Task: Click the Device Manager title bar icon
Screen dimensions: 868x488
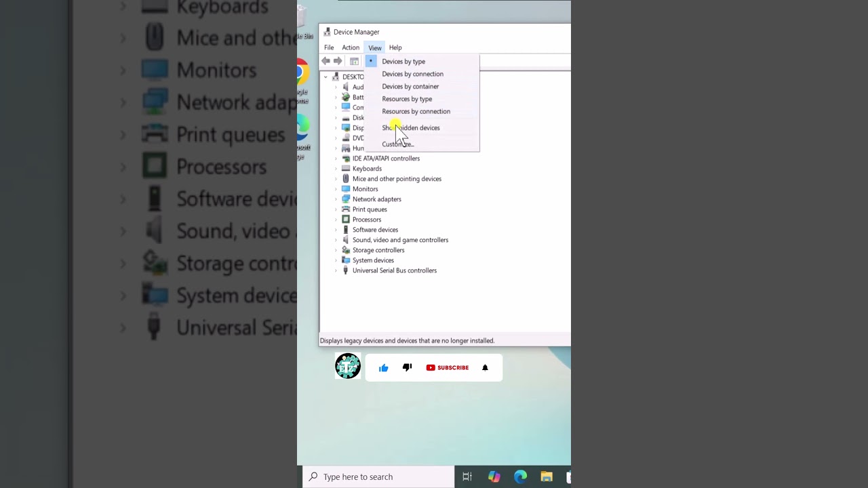Action: [327, 32]
